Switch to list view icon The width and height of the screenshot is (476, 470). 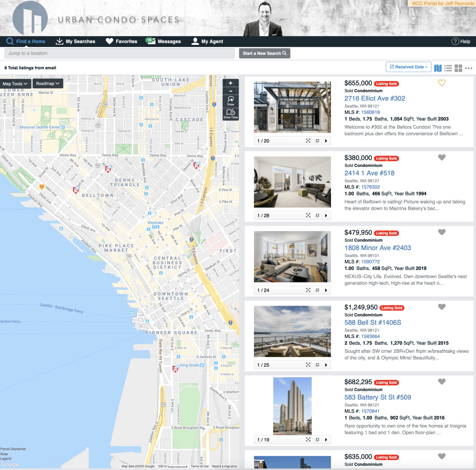448,68
